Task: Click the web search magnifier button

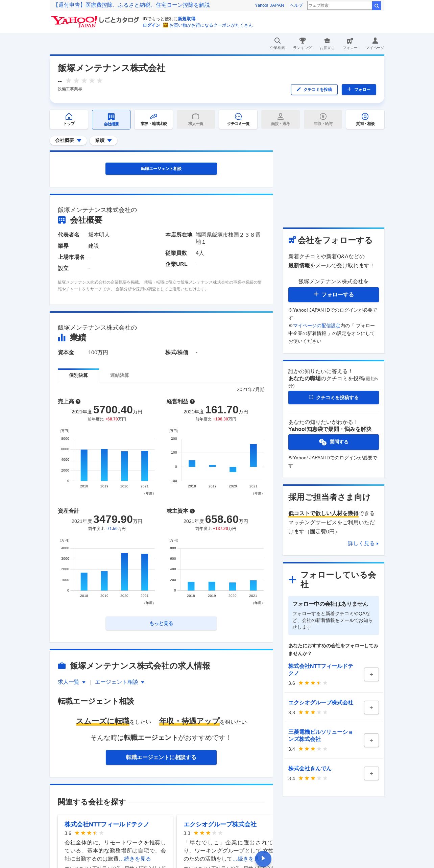Action: click(x=376, y=6)
